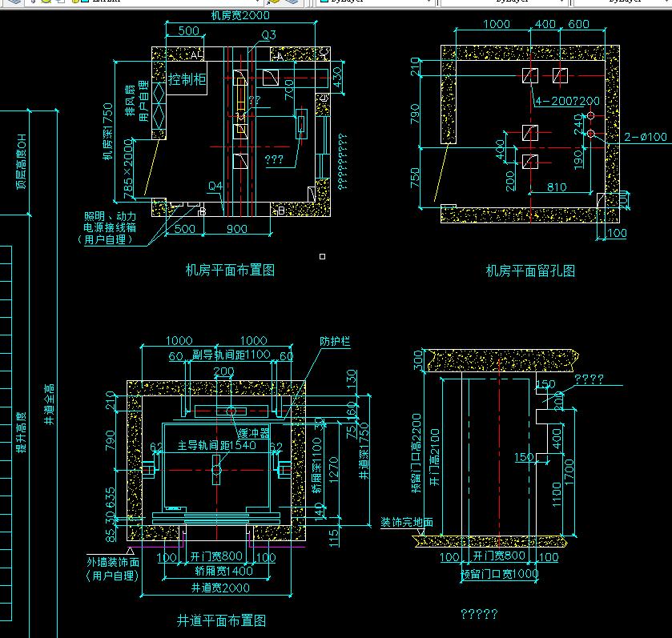The image size is (672, 638).
Task: Select the 机房平面布置图 drawing title
Action: [x=230, y=271]
